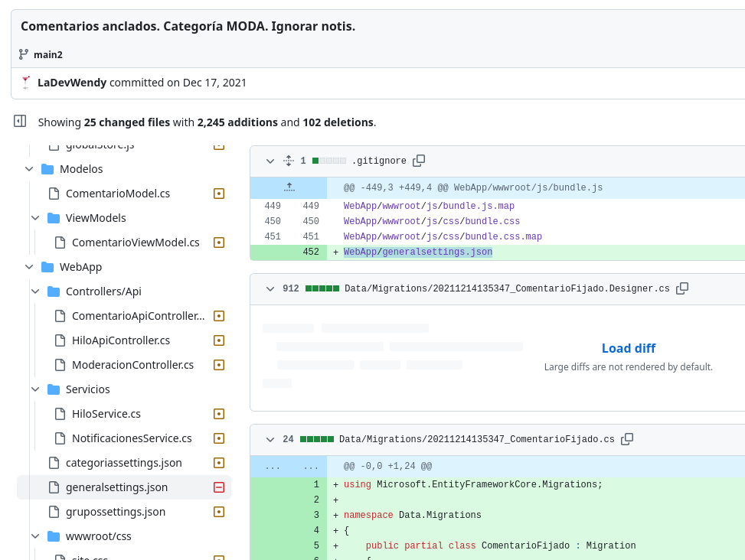Select ModeracionController.cs in file tree
The width and height of the screenshot is (745, 560).
tap(132, 364)
